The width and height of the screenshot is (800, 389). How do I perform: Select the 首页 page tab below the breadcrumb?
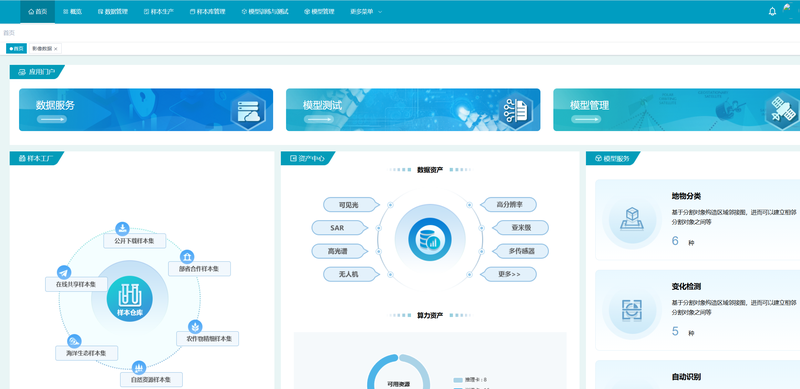(x=16, y=48)
